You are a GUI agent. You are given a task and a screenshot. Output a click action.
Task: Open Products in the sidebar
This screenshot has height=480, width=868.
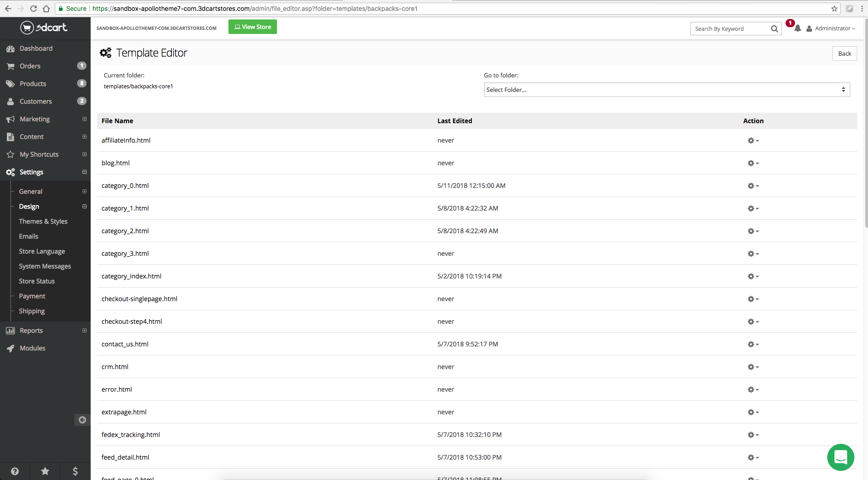(x=33, y=84)
